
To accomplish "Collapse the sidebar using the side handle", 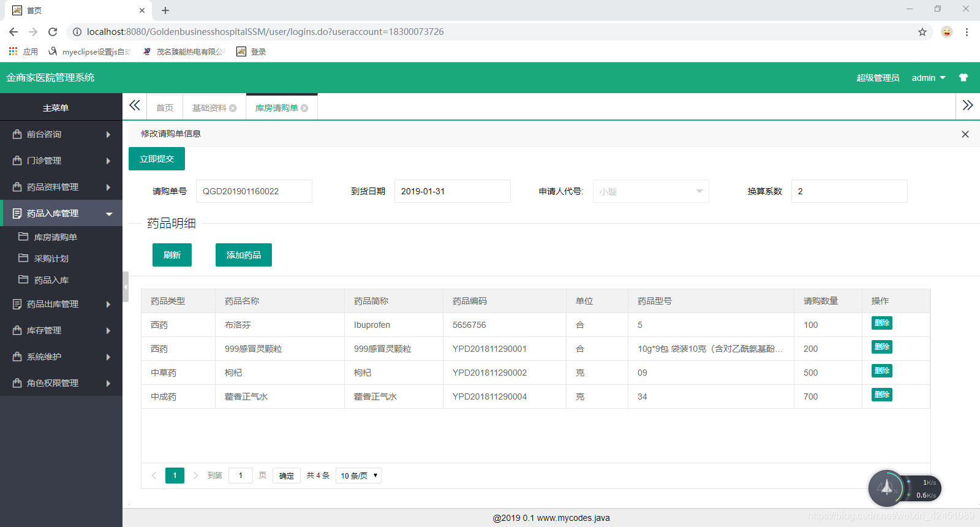I will point(126,287).
